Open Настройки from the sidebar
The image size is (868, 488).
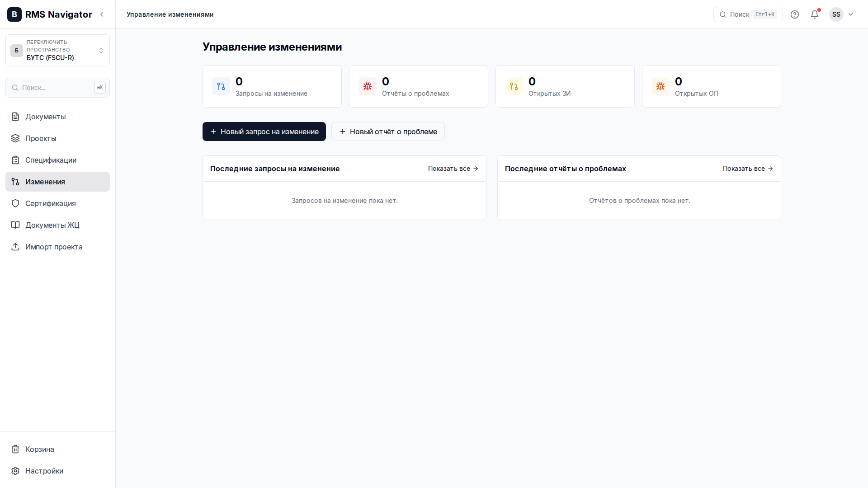[x=57, y=471]
